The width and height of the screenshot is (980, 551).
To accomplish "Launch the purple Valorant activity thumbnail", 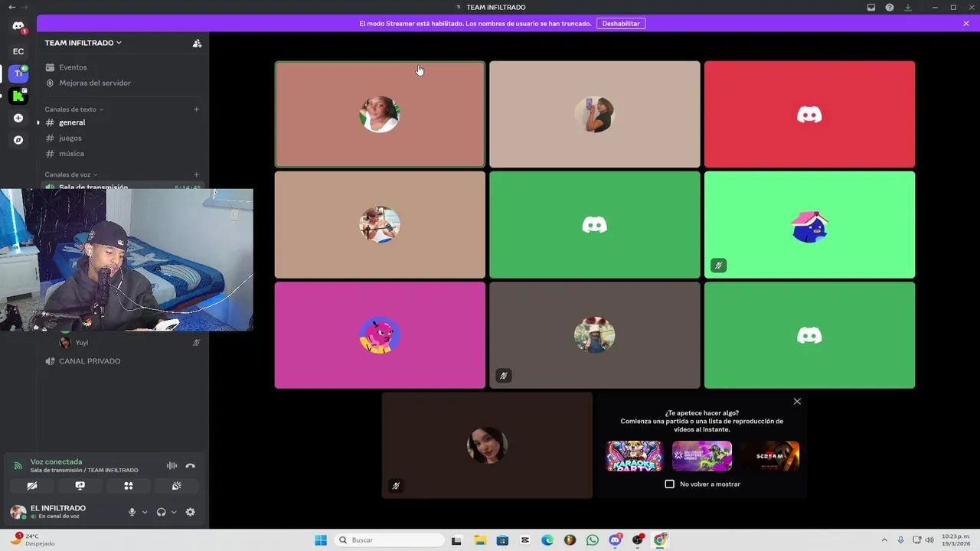I will coord(702,456).
